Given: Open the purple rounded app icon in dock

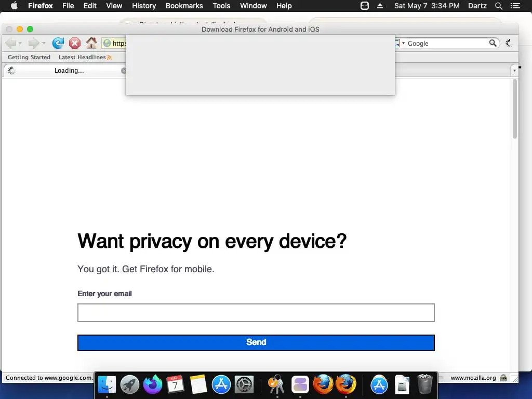Looking at the screenshot, I should (x=300, y=384).
